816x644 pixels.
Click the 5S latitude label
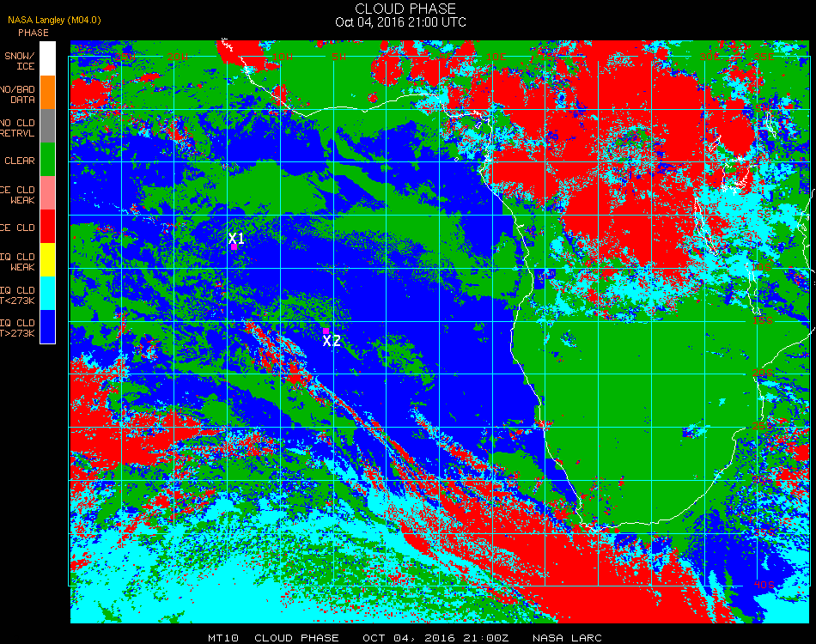point(764,215)
